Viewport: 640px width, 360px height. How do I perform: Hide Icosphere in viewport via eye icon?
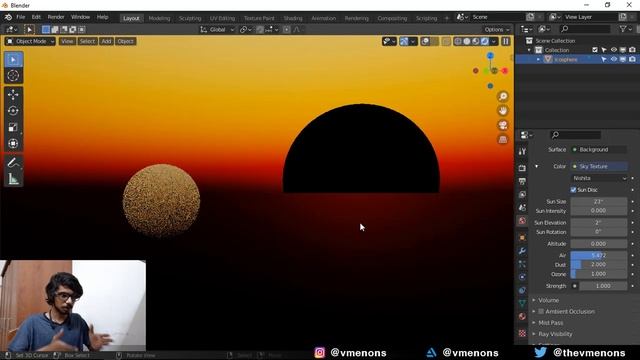pos(613,59)
